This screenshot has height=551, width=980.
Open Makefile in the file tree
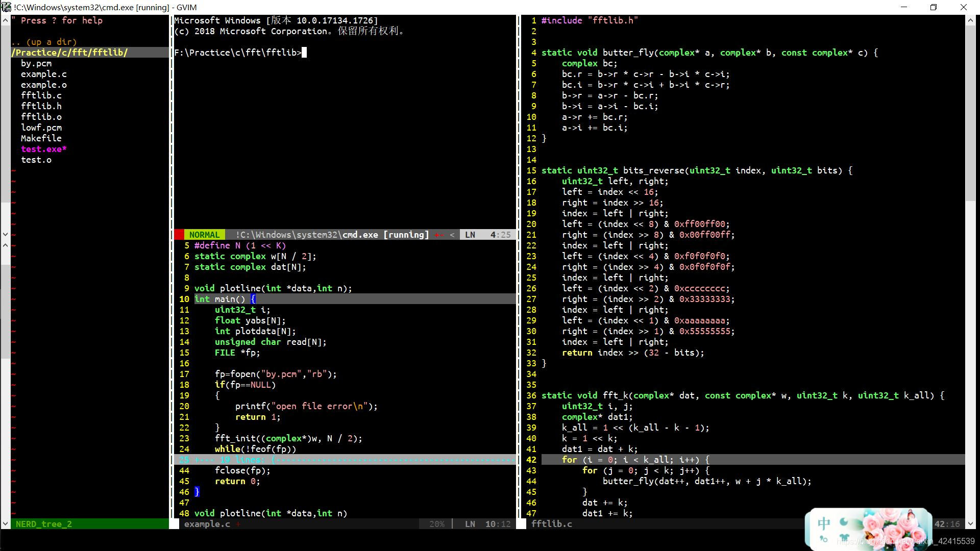click(41, 138)
